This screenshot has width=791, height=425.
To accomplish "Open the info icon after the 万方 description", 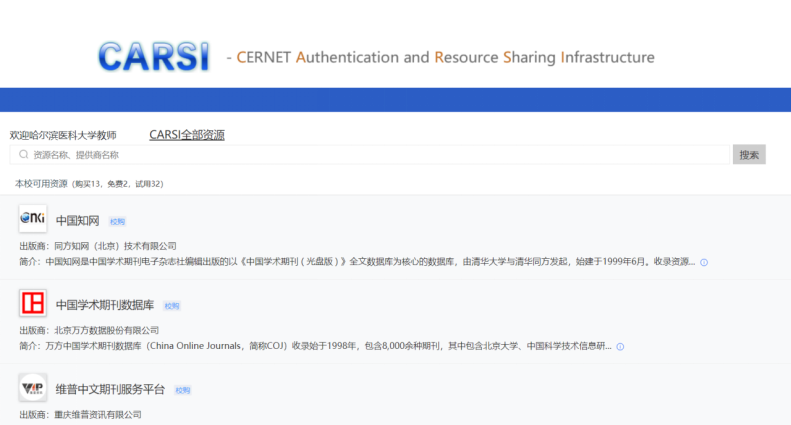I will coord(620,347).
